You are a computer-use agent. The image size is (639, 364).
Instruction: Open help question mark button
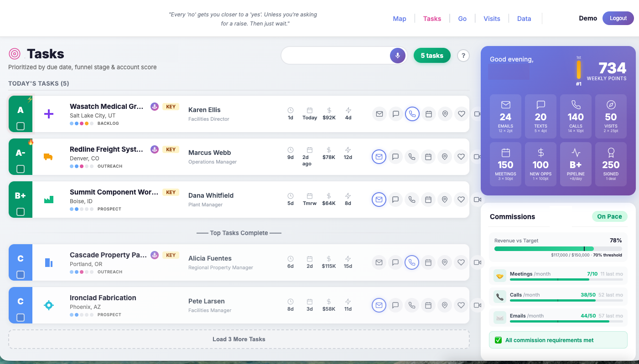pos(463,56)
